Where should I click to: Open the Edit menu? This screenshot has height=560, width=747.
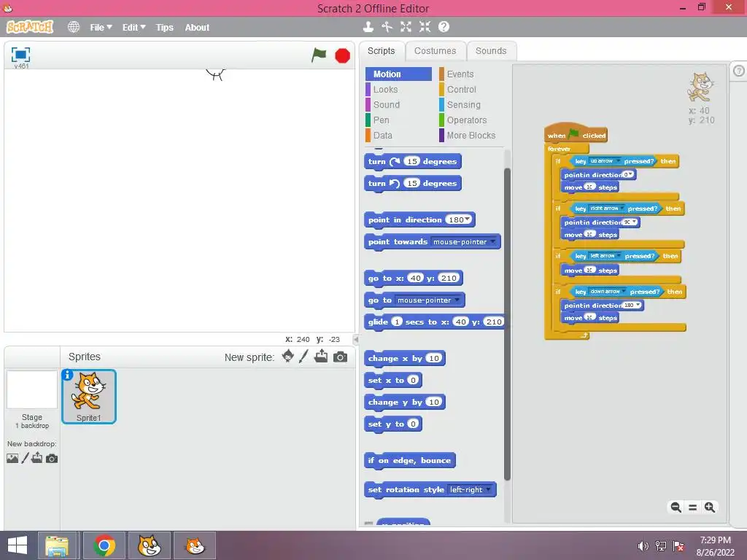[133, 28]
